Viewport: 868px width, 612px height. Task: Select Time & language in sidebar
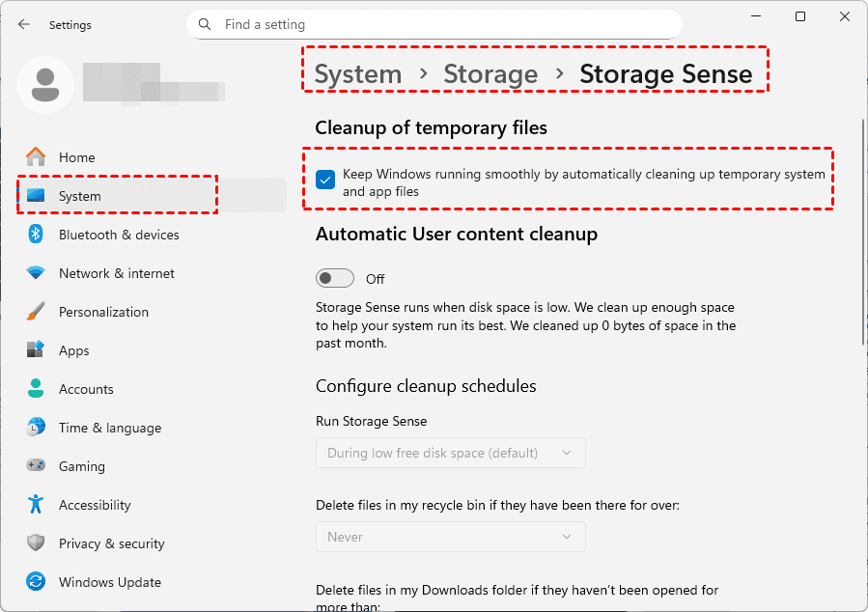(x=109, y=428)
